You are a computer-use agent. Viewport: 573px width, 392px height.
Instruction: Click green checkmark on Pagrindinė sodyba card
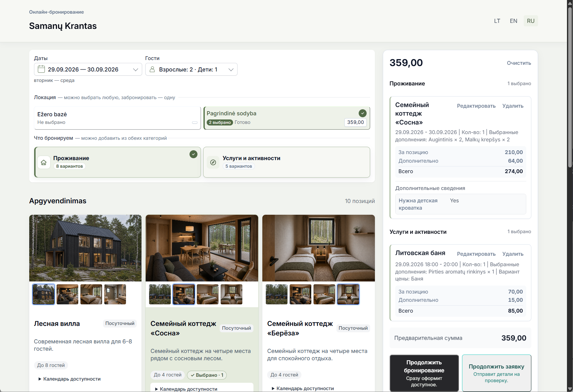pos(362,113)
